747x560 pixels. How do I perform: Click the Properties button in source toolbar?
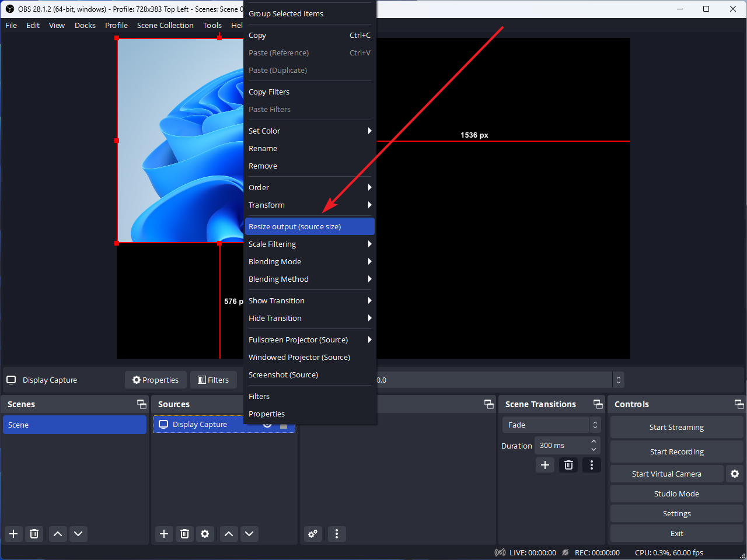tap(156, 380)
